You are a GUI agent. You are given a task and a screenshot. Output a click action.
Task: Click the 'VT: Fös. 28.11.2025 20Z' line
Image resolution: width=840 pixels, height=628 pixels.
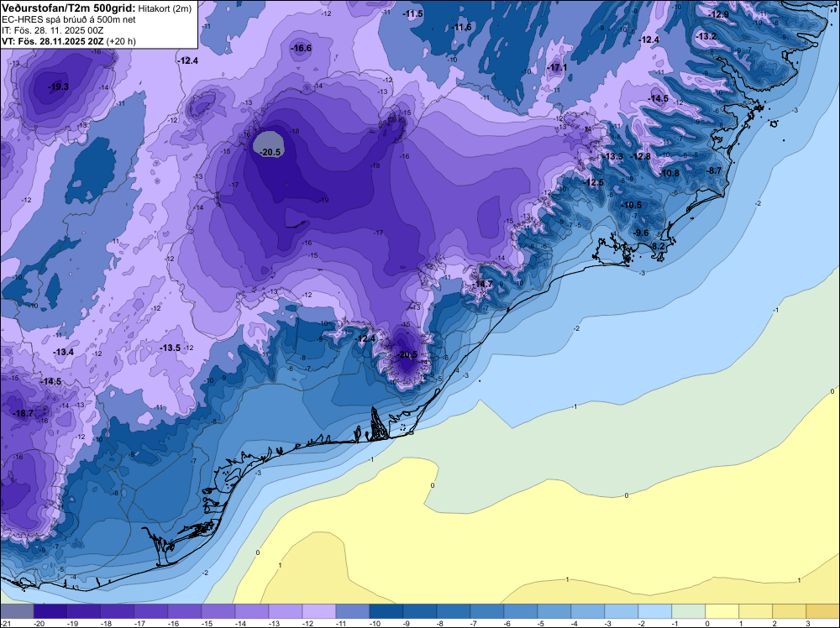point(53,41)
